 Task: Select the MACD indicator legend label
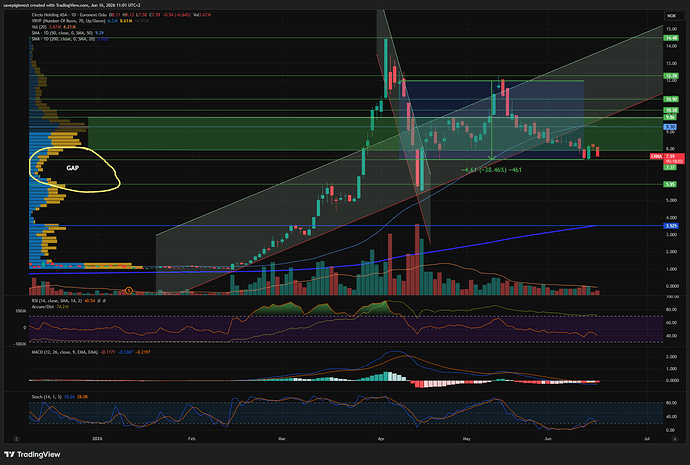(64, 352)
